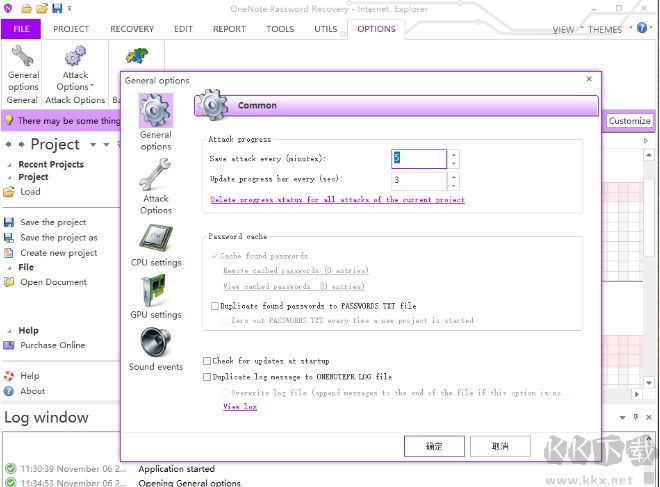Click the colorful puzzle icon in ribbon

(x=137, y=56)
